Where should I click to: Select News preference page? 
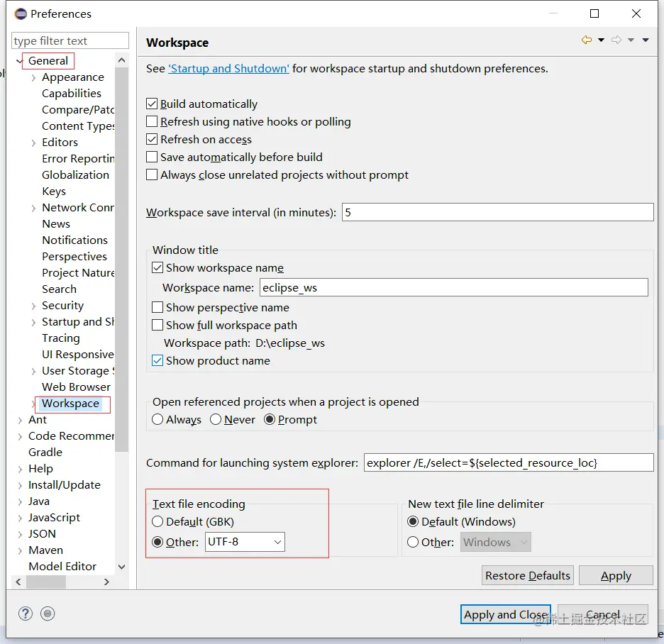click(56, 224)
